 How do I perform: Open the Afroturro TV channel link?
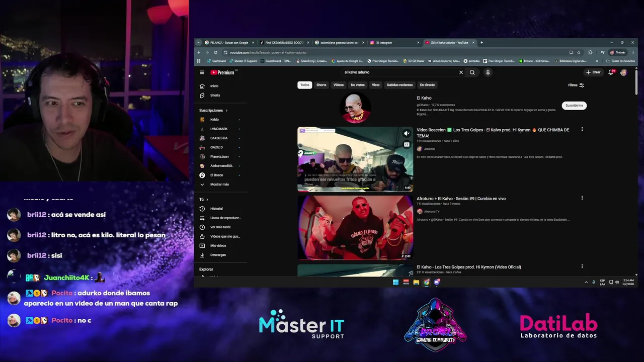pos(432,212)
